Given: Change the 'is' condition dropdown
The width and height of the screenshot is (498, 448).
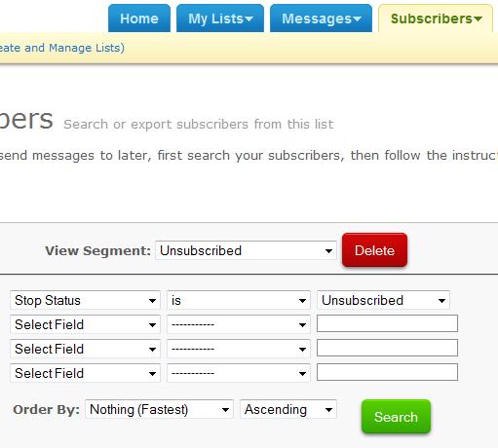Looking at the screenshot, I should click(x=239, y=300).
